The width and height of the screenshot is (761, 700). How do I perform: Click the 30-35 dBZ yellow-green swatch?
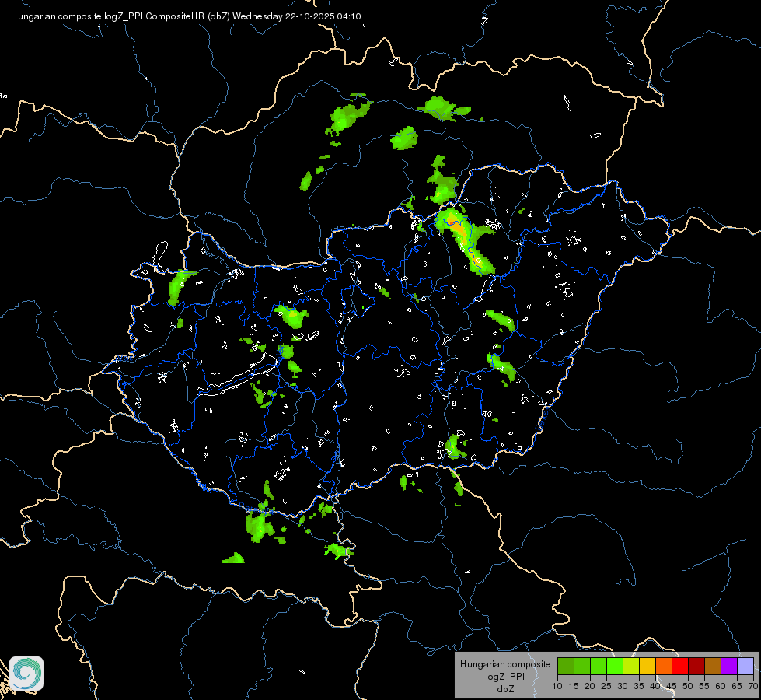coord(631,666)
